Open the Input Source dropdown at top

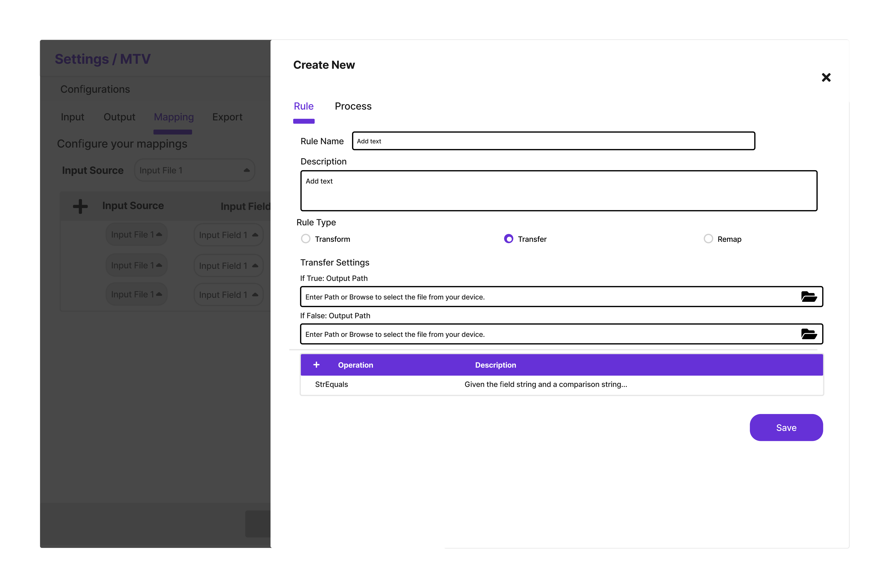pyautogui.click(x=195, y=170)
